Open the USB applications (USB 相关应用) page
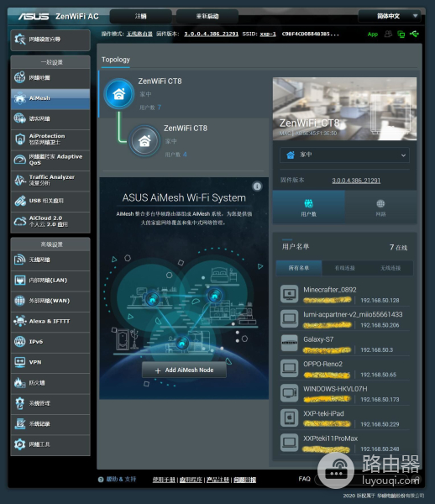 pyautogui.click(x=50, y=201)
